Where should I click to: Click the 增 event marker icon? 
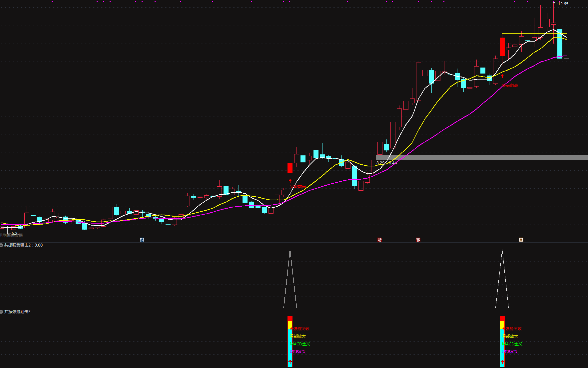[x=379, y=240]
